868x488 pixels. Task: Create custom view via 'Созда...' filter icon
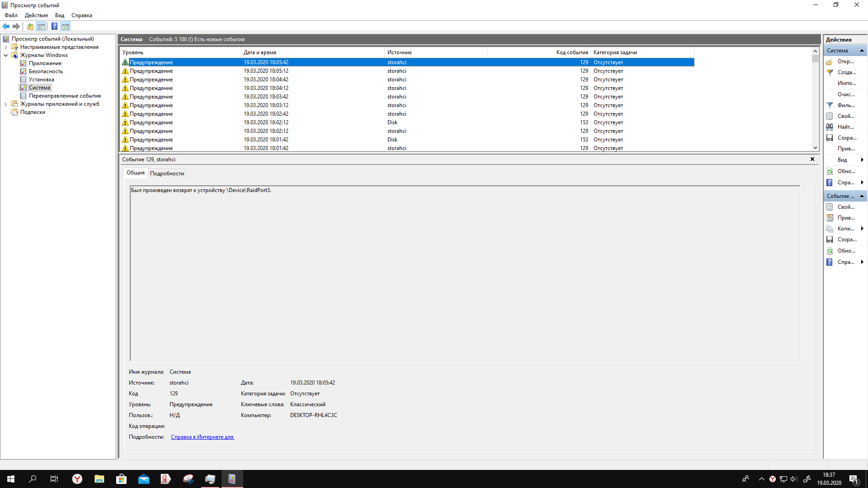(830, 72)
